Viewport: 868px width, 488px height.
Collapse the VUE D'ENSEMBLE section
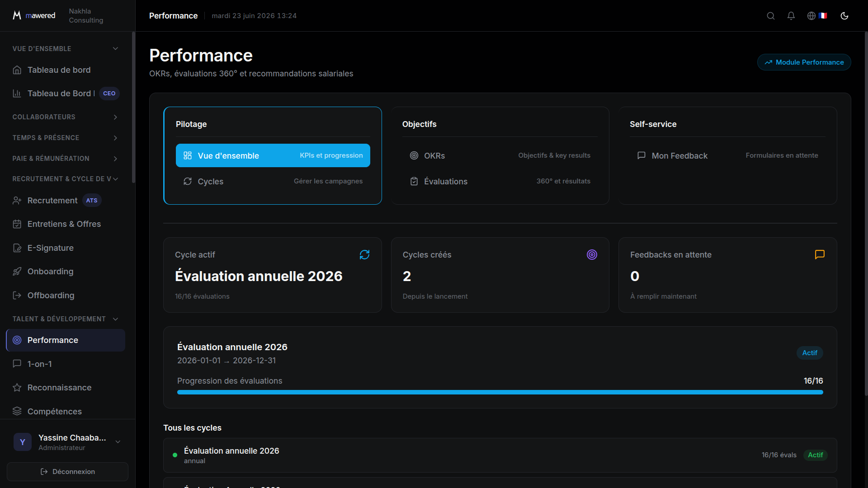115,49
